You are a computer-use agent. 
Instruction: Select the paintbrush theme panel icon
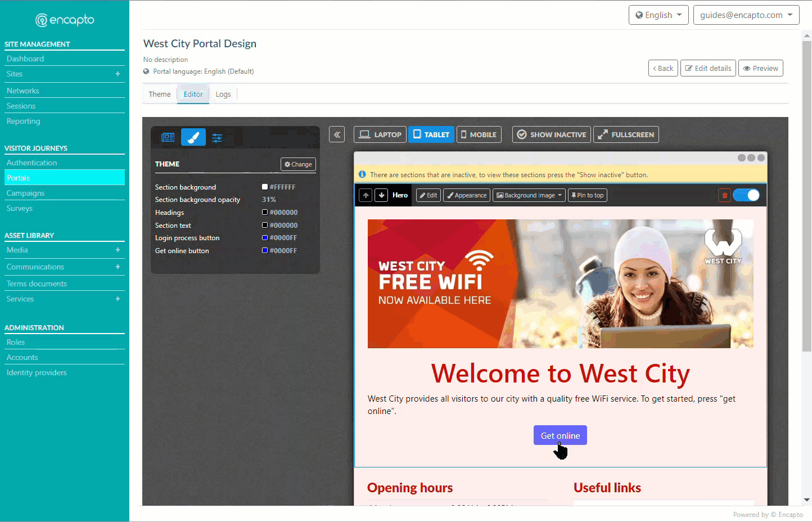pyautogui.click(x=193, y=137)
